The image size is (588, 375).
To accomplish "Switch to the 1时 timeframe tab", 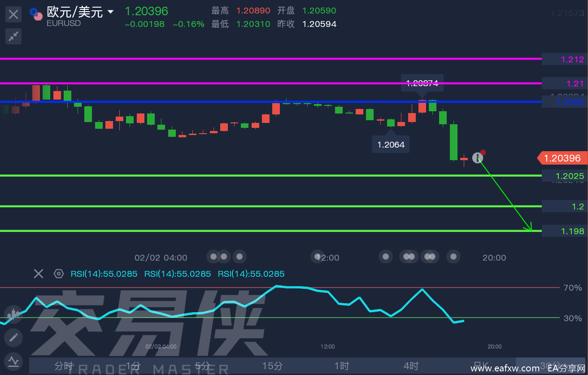I will coord(342,366).
